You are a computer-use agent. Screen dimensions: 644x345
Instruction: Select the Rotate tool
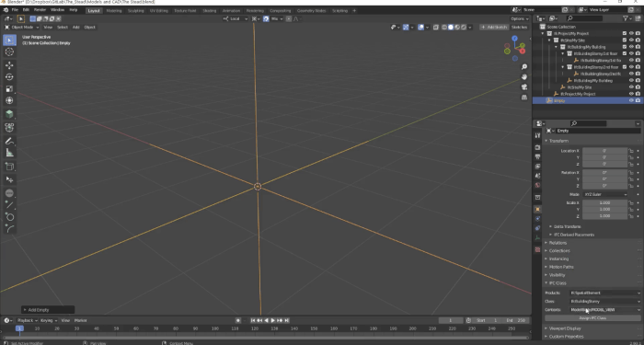pos(10,76)
